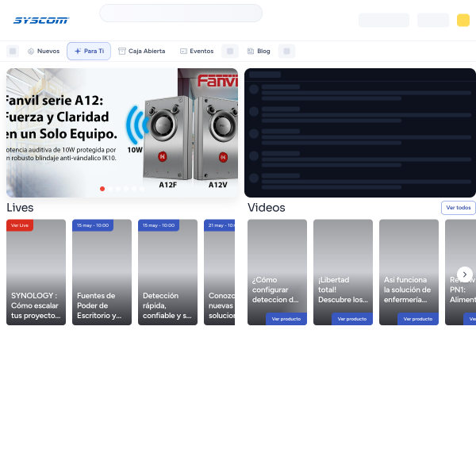Open the 21 may live card
The height and width of the screenshot is (476, 476).
pyautogui.click(x=220, y=272)
